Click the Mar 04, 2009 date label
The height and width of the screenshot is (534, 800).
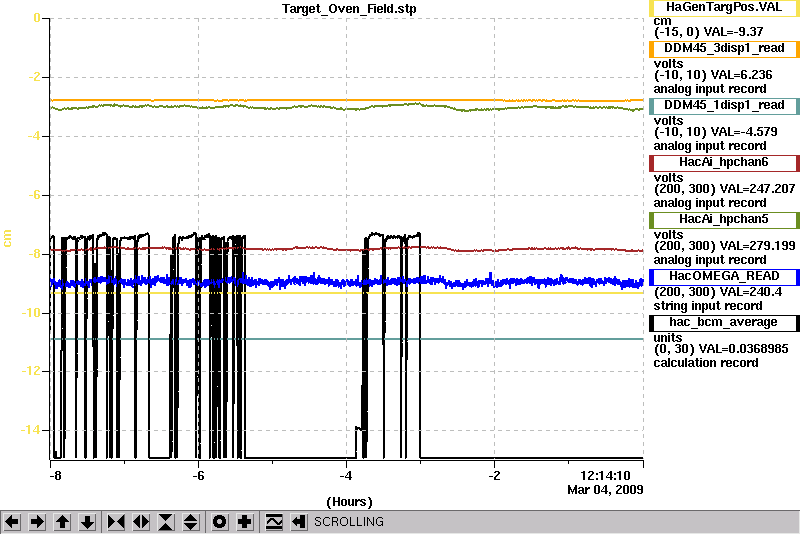(605, 490)
